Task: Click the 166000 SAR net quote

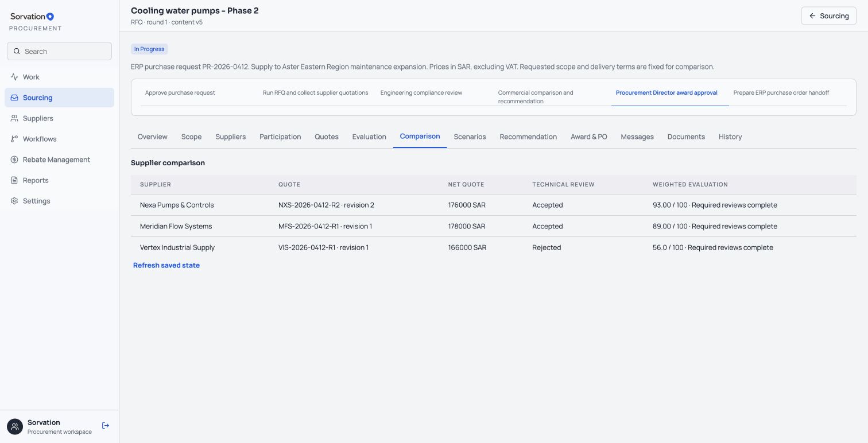Action: (467, 247)
